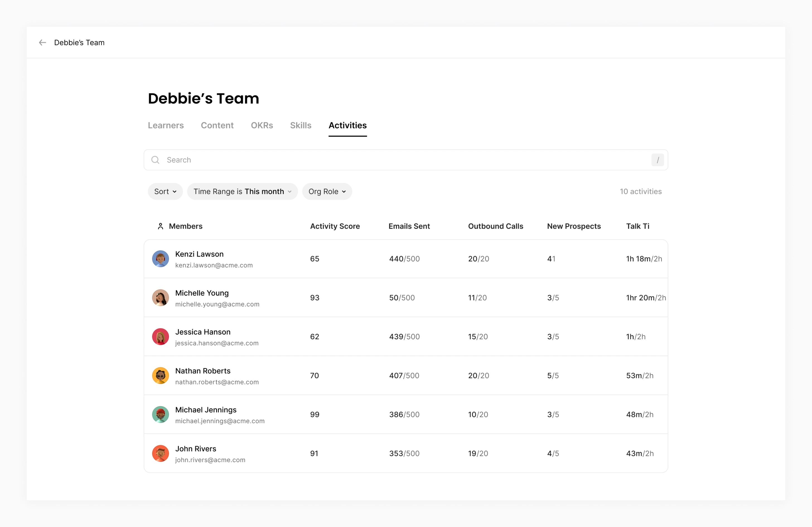This screenshot has height=527, width=812.
Task: Click John Rivers' avatar
Action: (x=160, y=453)
